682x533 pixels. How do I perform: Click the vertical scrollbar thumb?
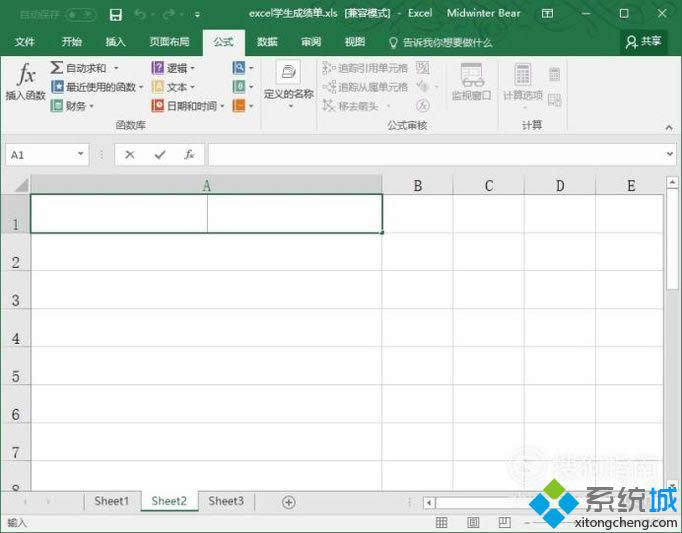672,239
